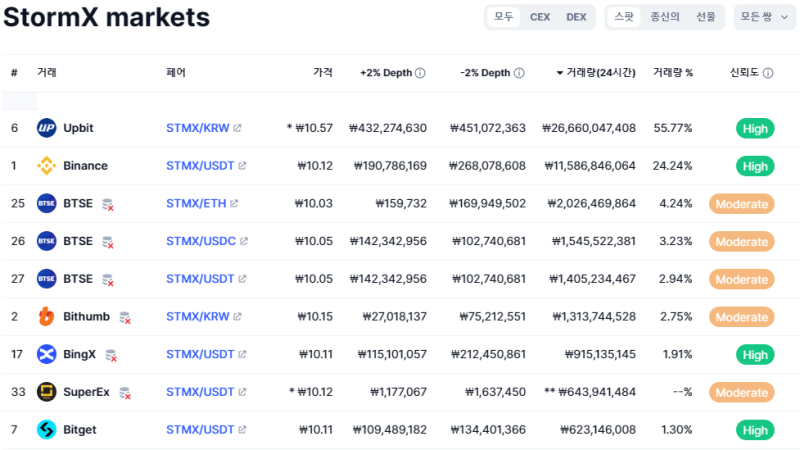Click Upbit volume ₩26,660,047,408
The height and width of the screenshot is (450, 800).
click(x=589, y=128)
